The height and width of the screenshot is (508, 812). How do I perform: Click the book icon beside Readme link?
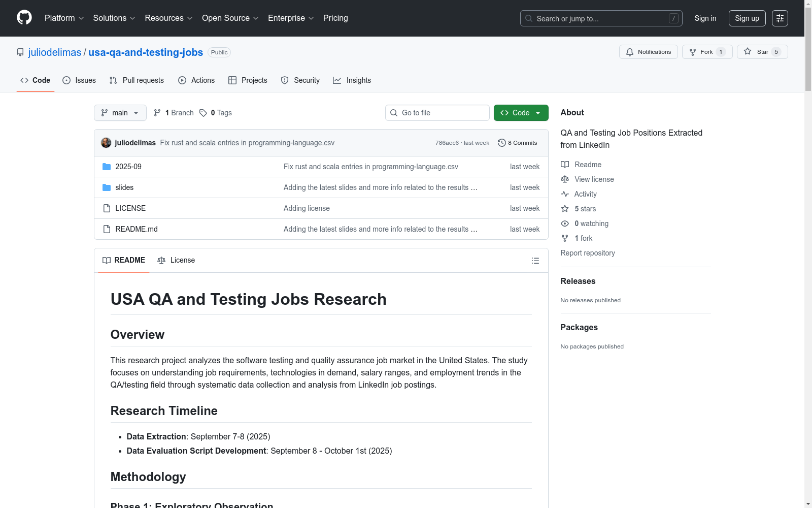click(565, 165)
